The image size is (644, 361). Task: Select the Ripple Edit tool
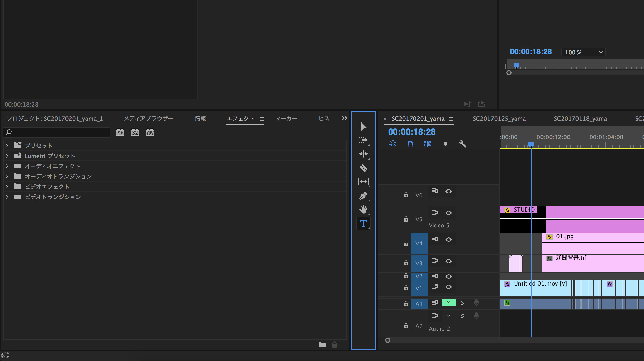coord(363,154)
